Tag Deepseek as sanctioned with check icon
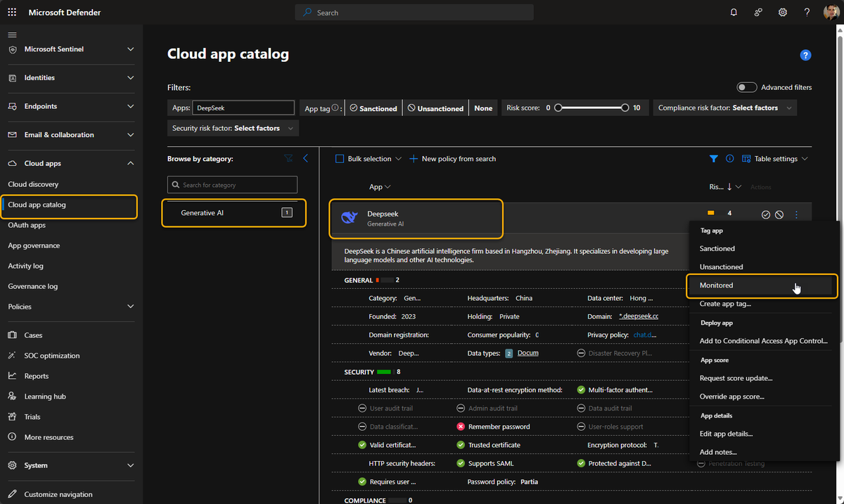 tap(766, 214)
